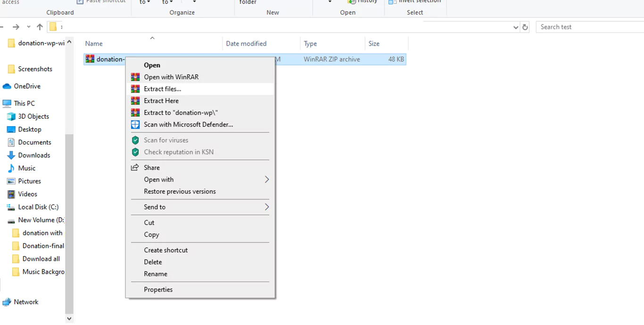Click the Up arrow navigation button
Image resolution: width=644 pixels, height=325 pixels.
point(40,27)
